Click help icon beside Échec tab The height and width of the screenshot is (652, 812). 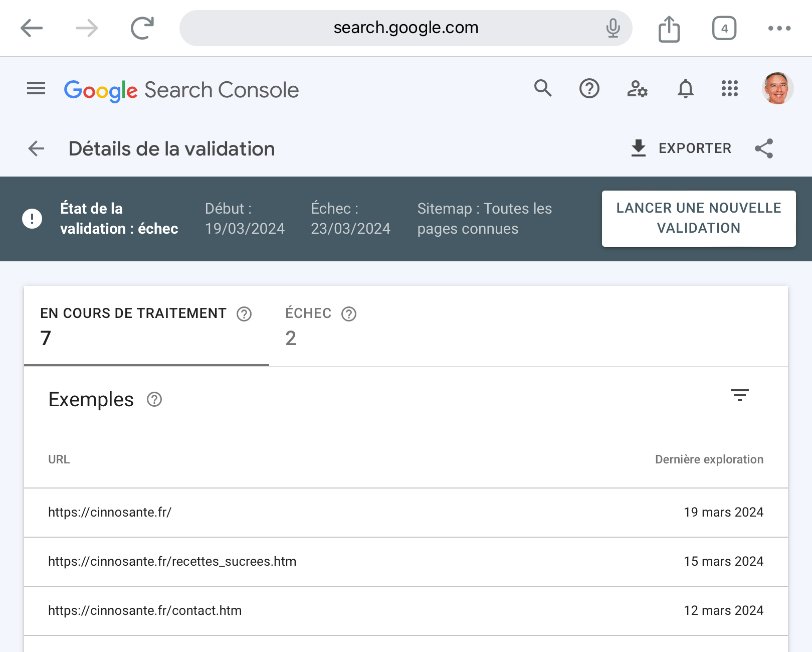point(349,314)
